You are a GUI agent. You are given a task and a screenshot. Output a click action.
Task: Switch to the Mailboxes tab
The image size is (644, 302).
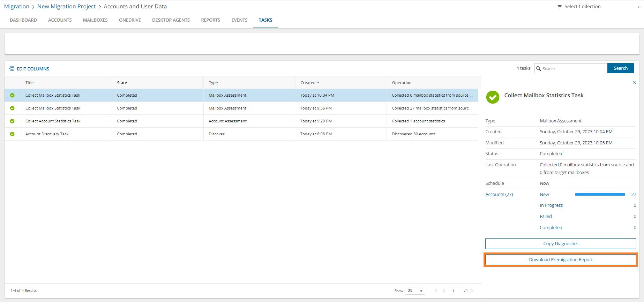(x=95, y=20)
